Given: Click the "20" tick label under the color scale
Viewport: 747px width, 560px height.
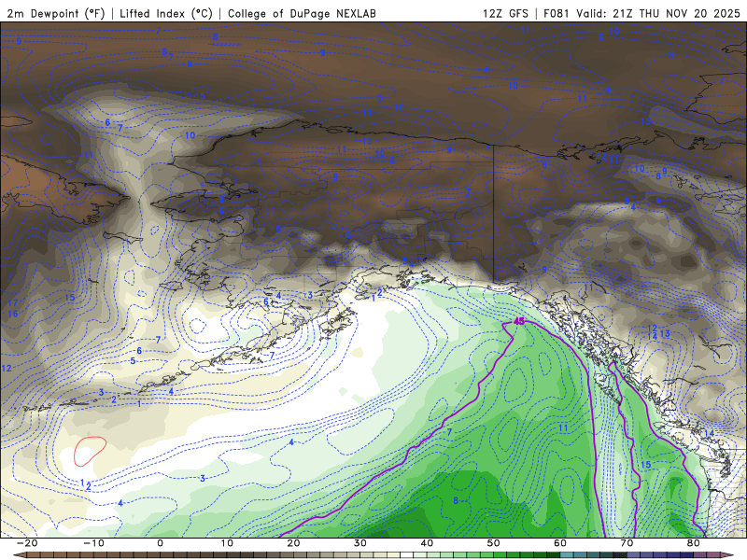Looking at the screenshot, I should (293, 543).
